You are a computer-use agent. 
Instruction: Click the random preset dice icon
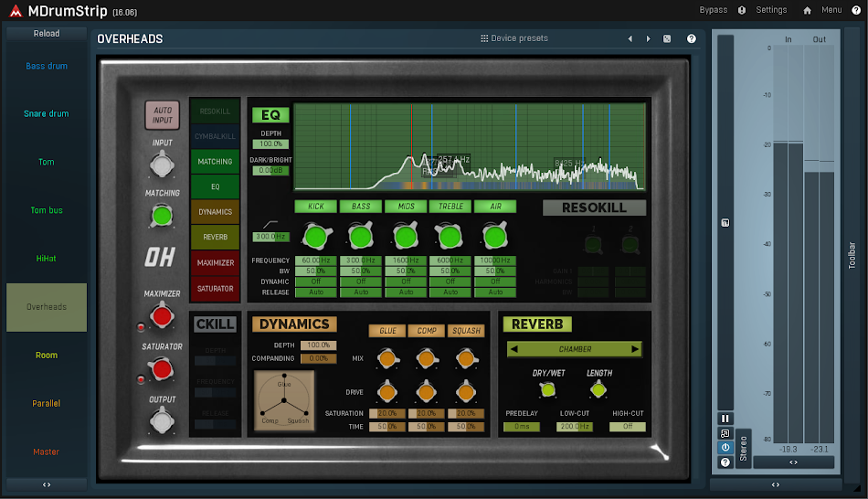coord(667,38)
